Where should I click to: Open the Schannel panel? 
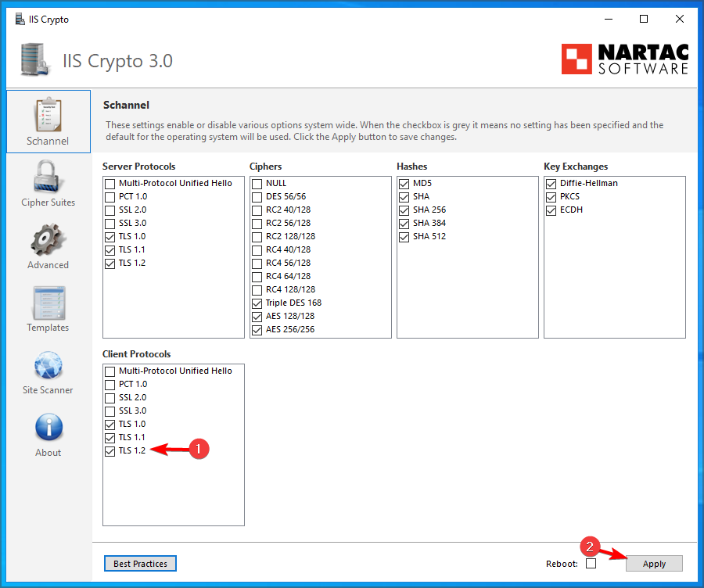pos(48,121)
